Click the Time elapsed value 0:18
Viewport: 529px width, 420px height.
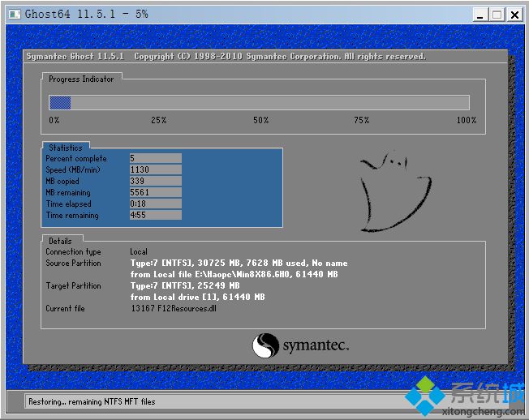pos(156,204)
